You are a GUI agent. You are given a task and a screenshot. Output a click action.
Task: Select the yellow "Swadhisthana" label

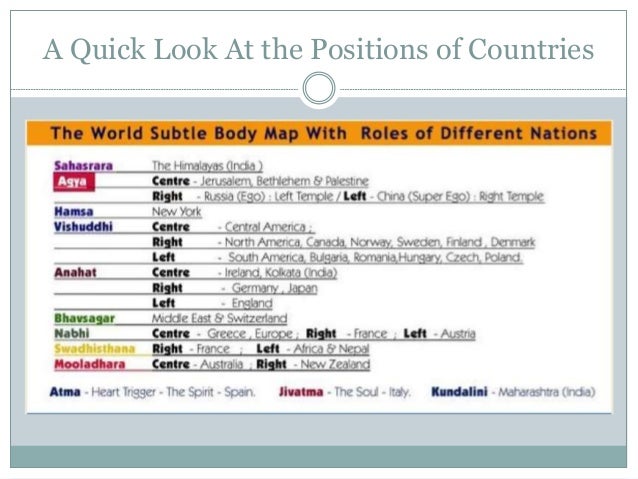click(94, 349)
